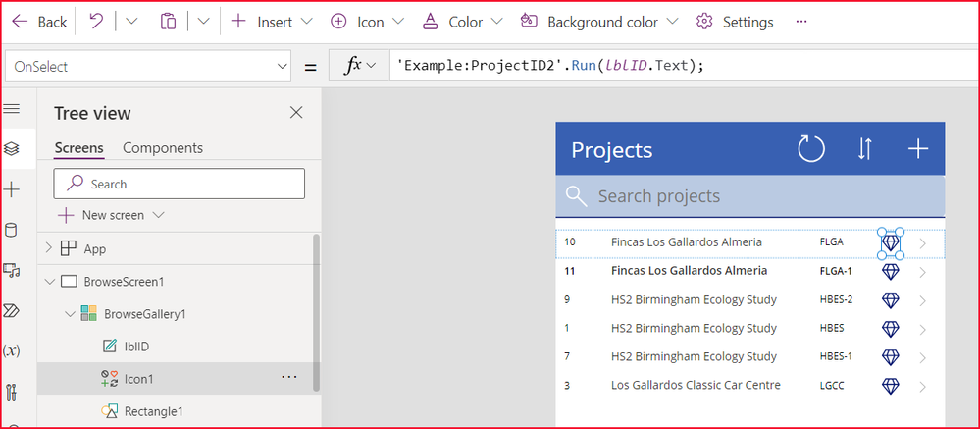Open the Variables (x) pane icon
This screenshot has width=980, height=429.
(11, 350)
